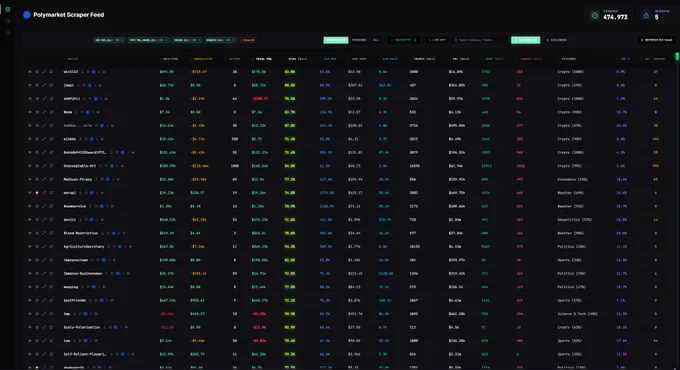Focus the Search Address / Name field

tap(479, 40)
